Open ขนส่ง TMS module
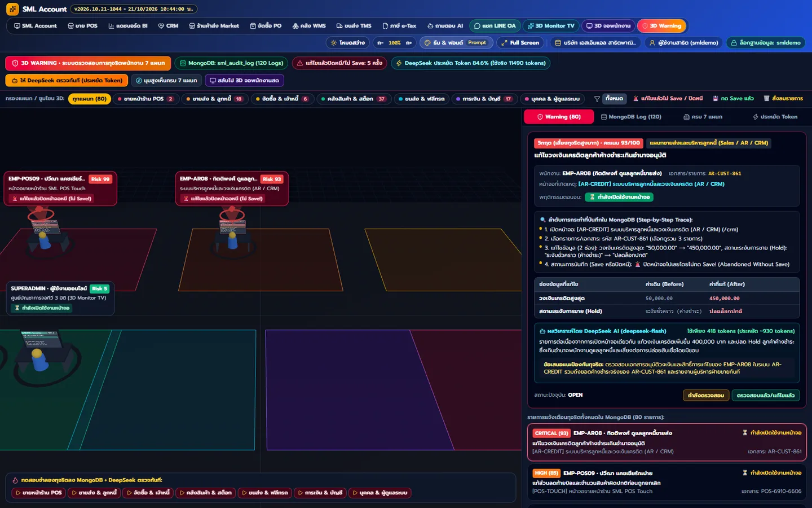Viewport: 812px width, 508px height. (x=354, y=26)
